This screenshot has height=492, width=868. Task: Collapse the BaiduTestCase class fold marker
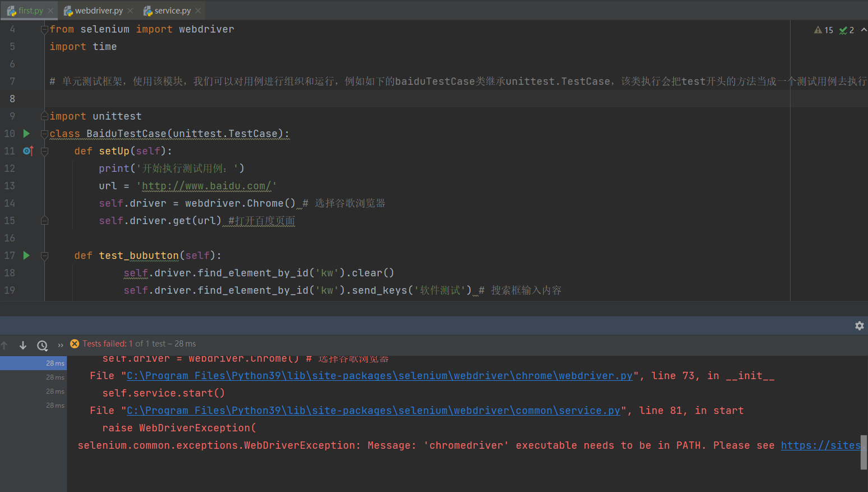pyautogui.click(x=44, y=134)
